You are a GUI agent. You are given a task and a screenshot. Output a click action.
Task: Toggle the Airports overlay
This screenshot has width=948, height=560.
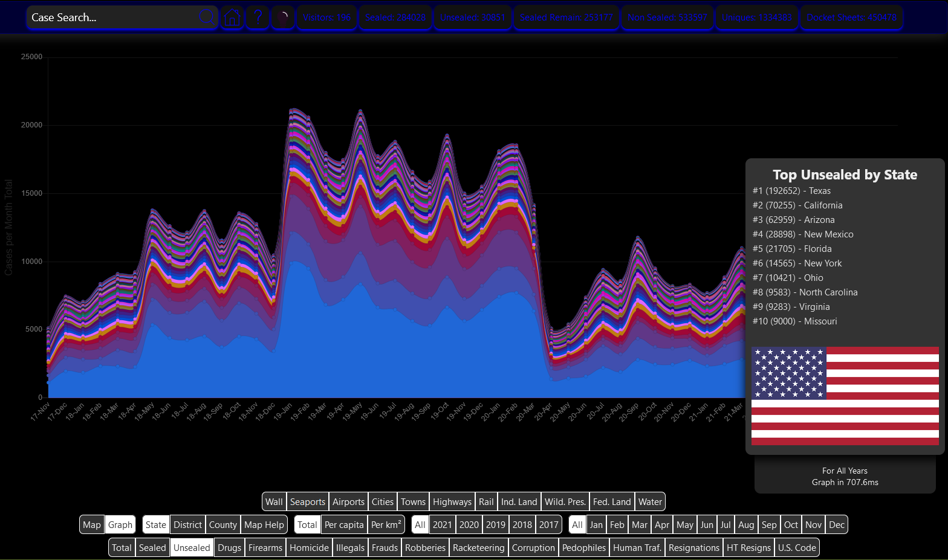pyautogui.click(x=349, y=501)
